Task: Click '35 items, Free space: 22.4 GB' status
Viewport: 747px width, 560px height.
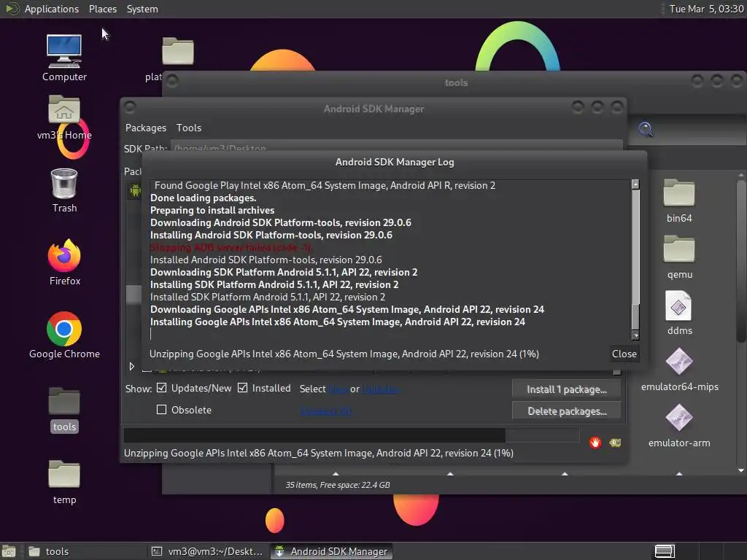Action: pos(337,485)
